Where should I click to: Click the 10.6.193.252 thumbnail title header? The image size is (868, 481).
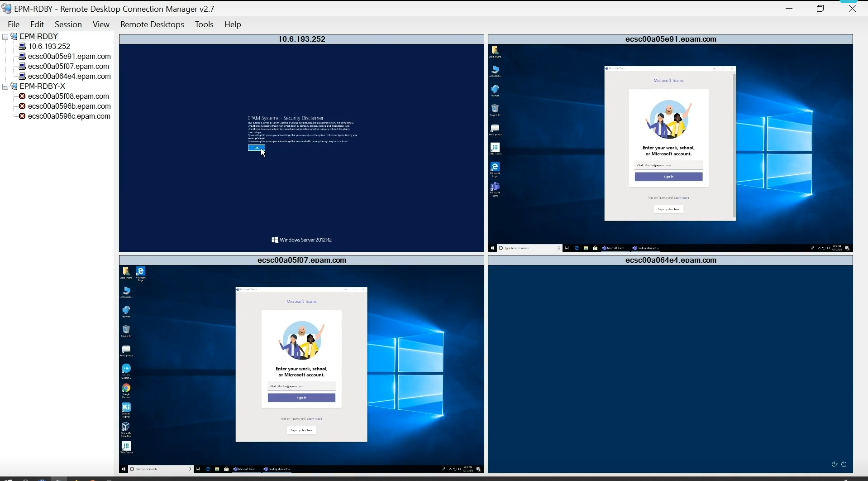tap(301, 39)
